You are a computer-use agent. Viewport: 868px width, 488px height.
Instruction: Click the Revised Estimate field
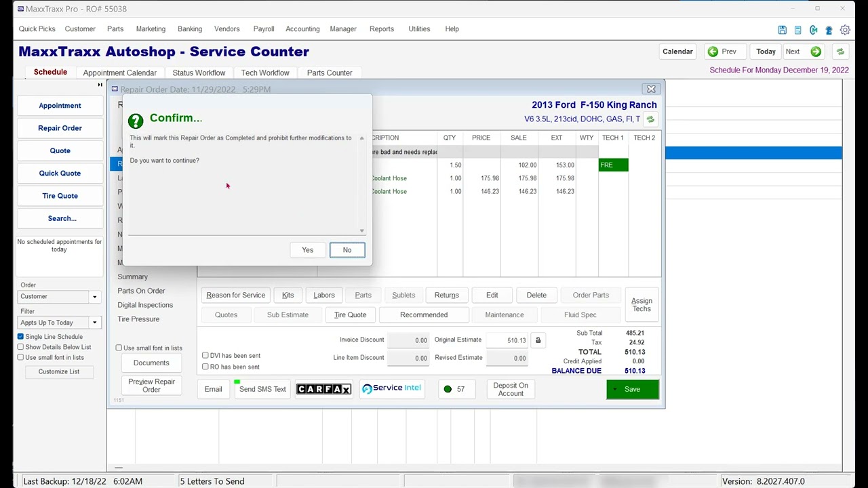click(x=507, y=358)
